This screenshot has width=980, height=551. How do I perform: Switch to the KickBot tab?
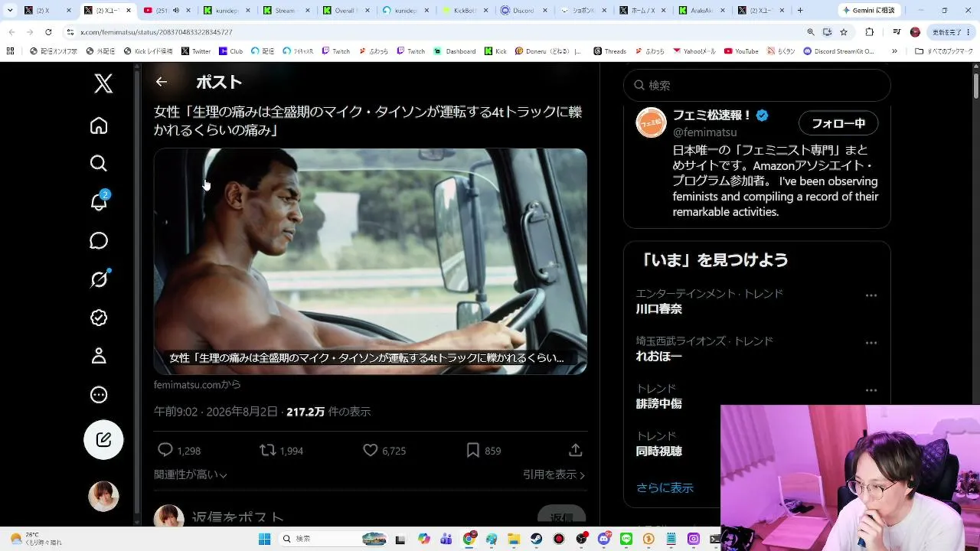465,11
